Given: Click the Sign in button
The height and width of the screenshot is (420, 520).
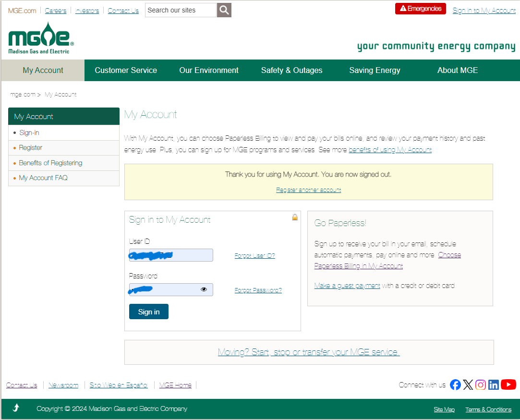Looking at the screenshot, I should (148, 312).
